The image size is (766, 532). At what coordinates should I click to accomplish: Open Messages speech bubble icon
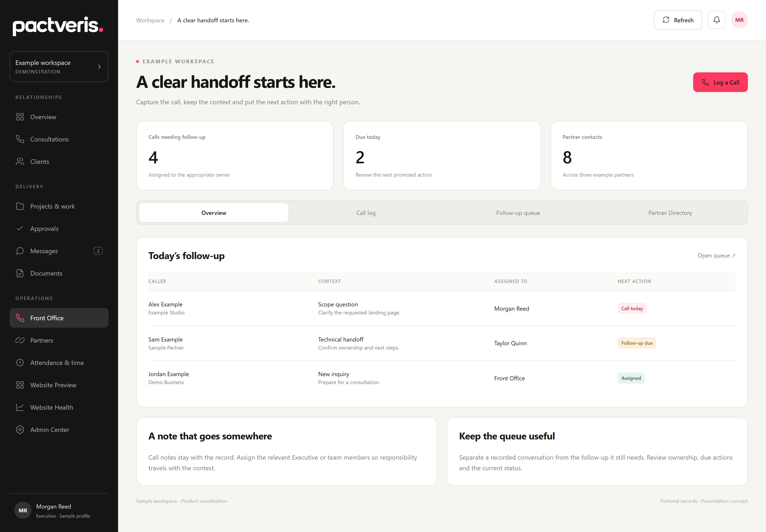pyautogui.click(x=20, y=251)
